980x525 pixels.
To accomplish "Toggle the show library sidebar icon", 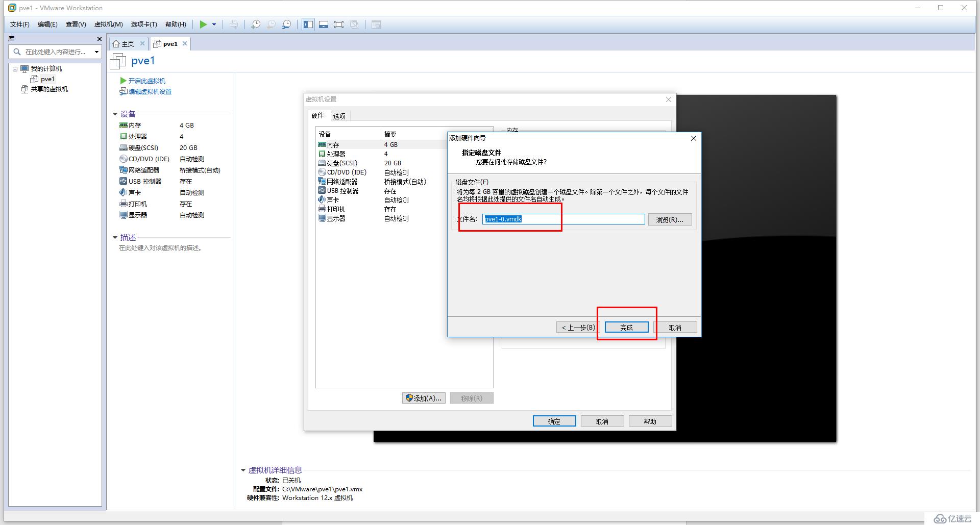I will [308, 24].
